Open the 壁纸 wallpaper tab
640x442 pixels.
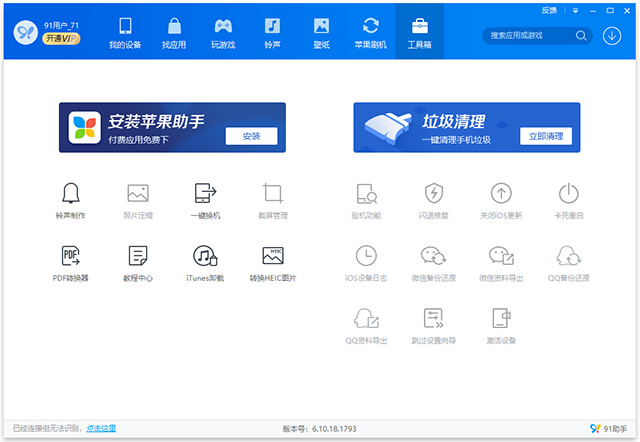[322, 33]
